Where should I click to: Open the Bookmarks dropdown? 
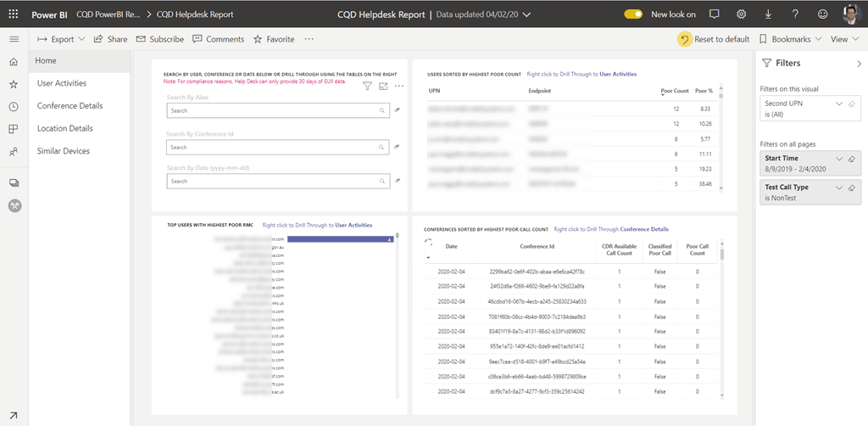[x=790, y=39]
